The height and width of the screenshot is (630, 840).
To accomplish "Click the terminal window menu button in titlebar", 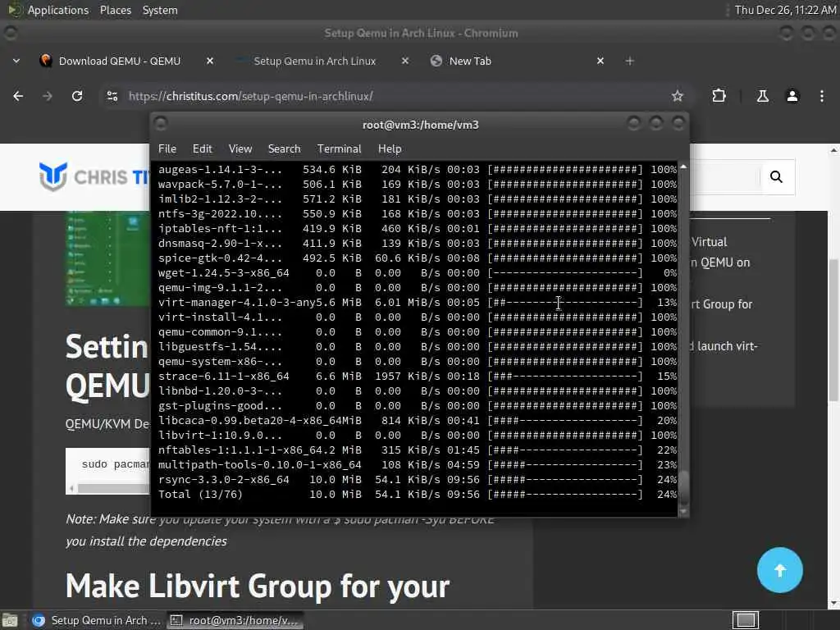I will pyautogui.click(x=161, y=125).
